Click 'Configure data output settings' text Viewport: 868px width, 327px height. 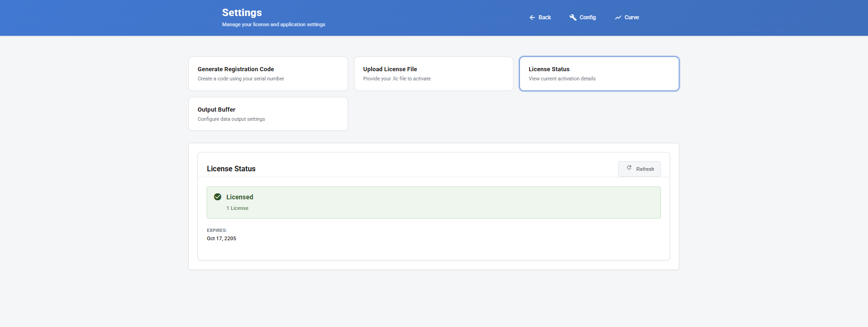coord(231,119)
